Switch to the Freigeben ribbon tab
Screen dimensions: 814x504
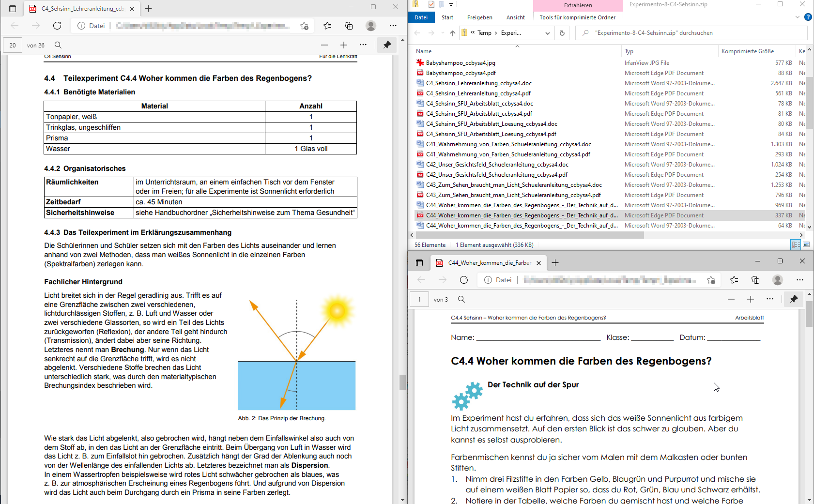tap(479, 17)
